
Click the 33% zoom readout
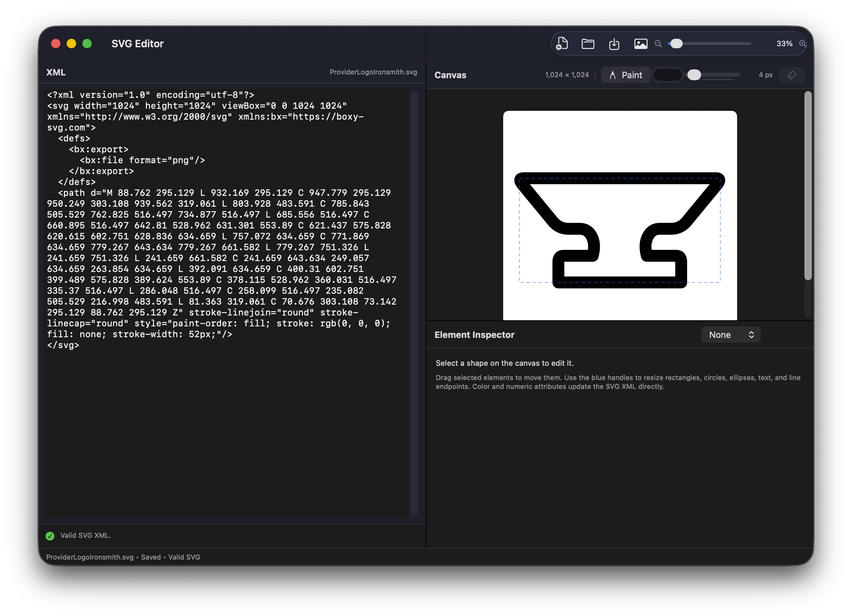tap(784, 44)
